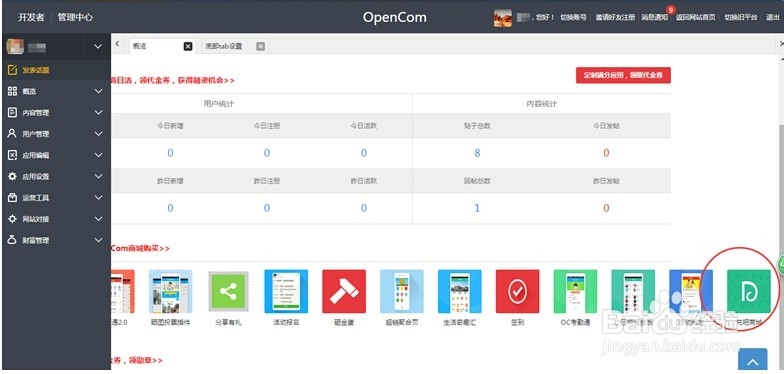
Task: Click the 概览 grid icon in sidebar
Action: [x=12, y=92]
